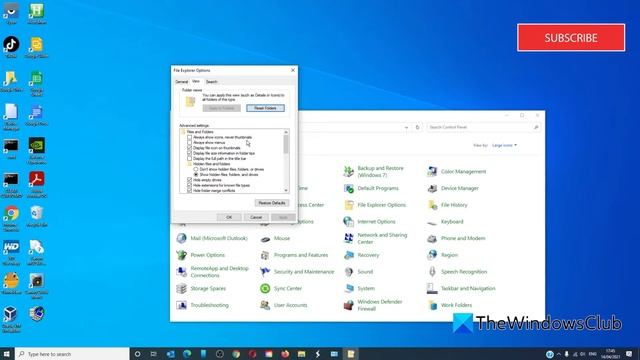The height and width of the screenshot is (360, 640).
Task: Cancel the File Explorer Options dialog
Action: pos(256,217)
